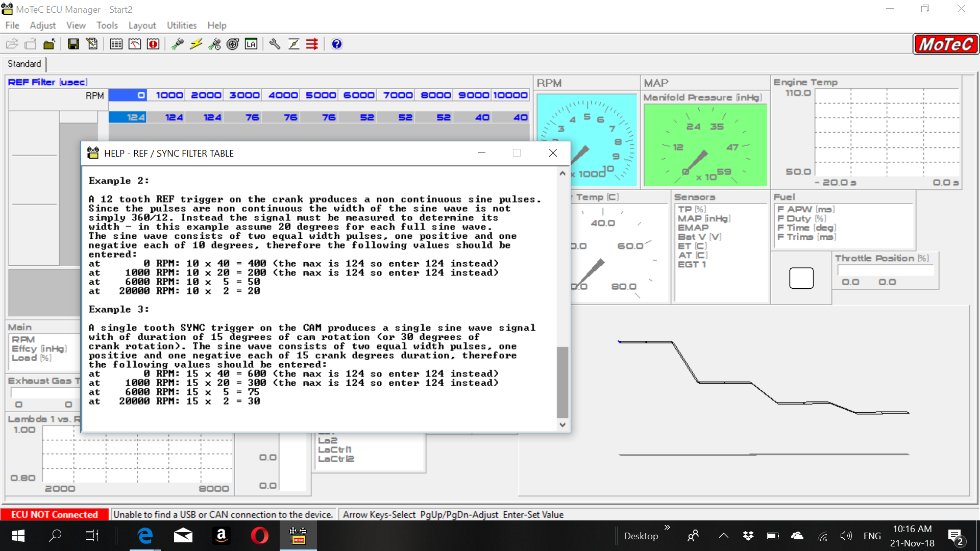Open the red diagnostic errors icon

[153, 44]
